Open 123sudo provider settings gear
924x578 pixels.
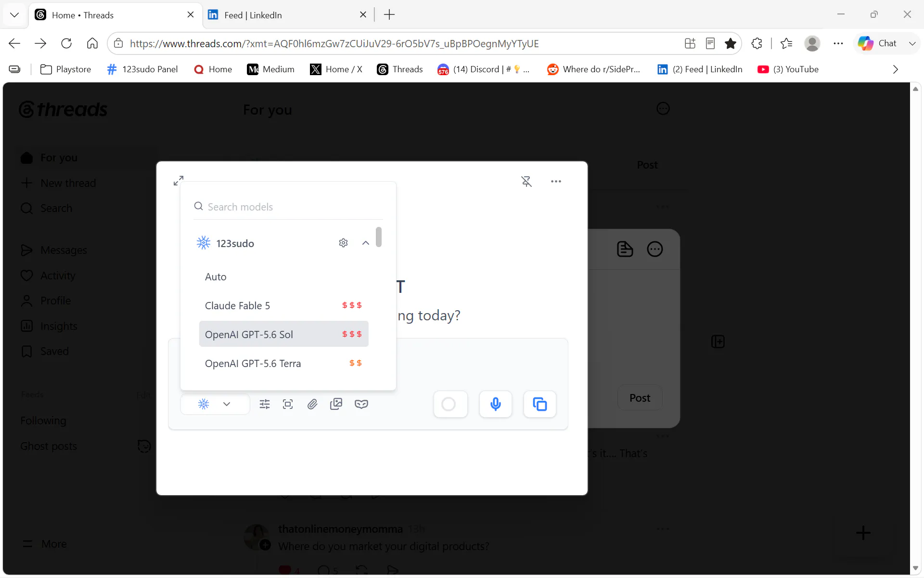[343, 243]
